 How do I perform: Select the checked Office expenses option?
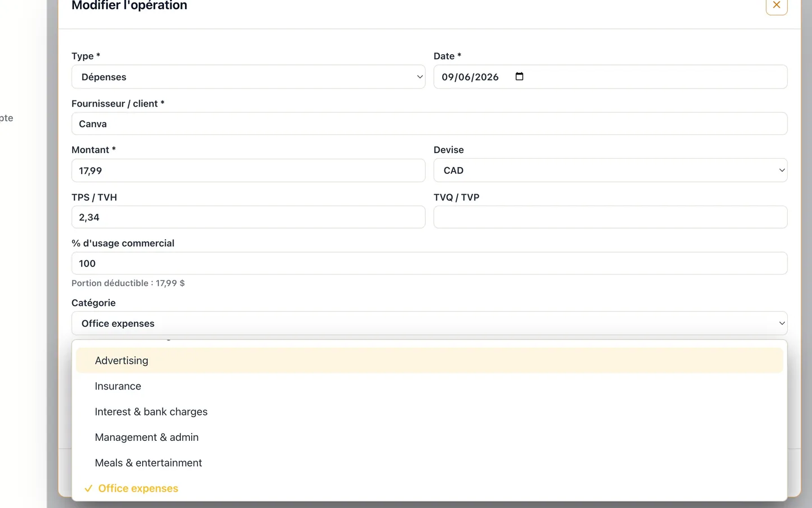tap(429, 488)
